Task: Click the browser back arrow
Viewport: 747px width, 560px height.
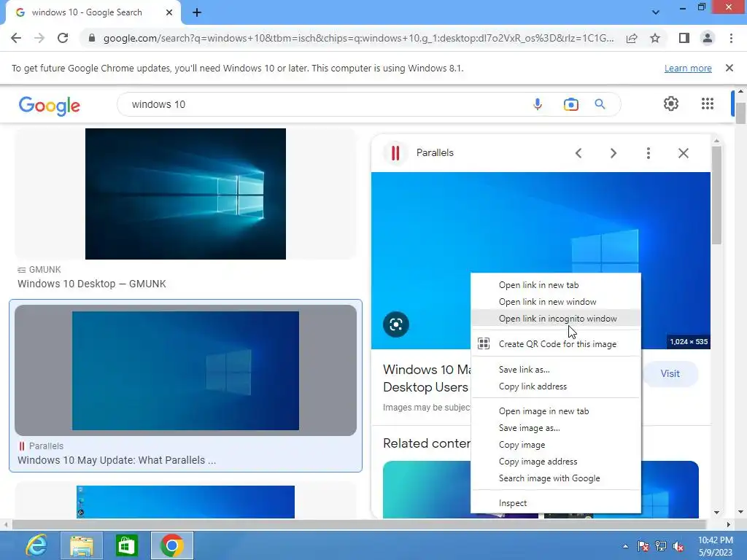Action: pos(16,38)
